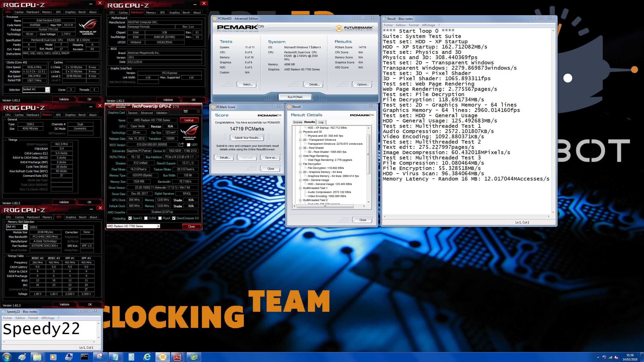The width and height of the screenshot is (644, 362).
Task: Open the Validation tab in GPU-Z
Action: [x=162, y=113]
